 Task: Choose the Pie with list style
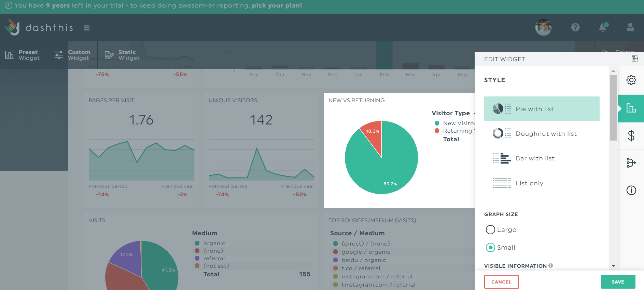pyautogui.click(x=542, y=109)
